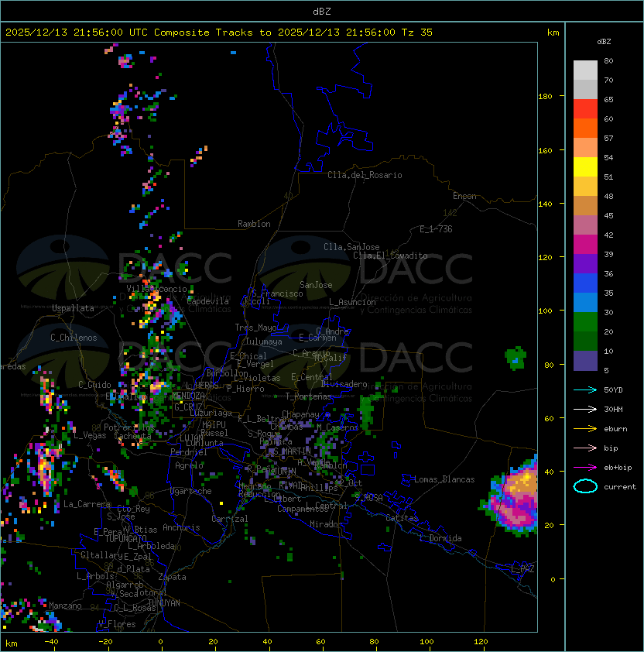Image resolution: width=644 pixels, height=652 pixels.
Task: Click the 'Carrizal' place label
Action: tap(229, 519)
